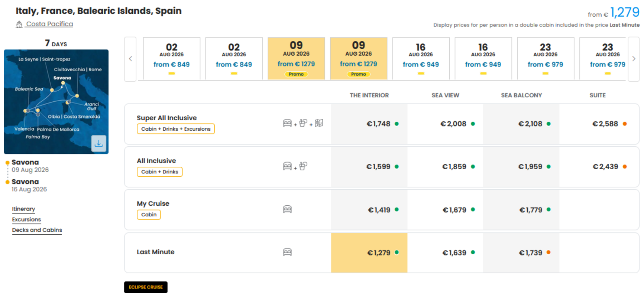This screenshot has width=644, height=297.
Task: Show later departure dates with right chevron
Action: (x=634, y=59)
